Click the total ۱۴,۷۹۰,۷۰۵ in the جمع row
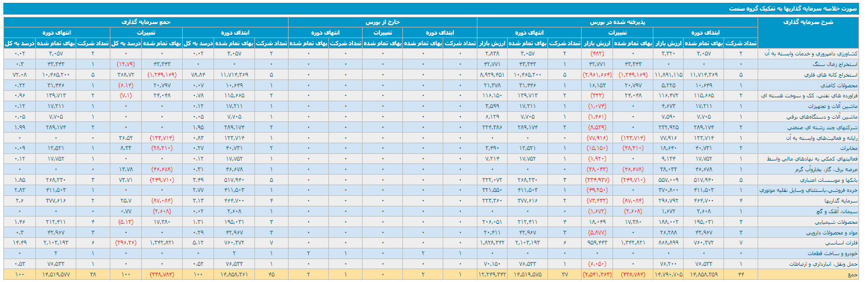 coord(669,275)
